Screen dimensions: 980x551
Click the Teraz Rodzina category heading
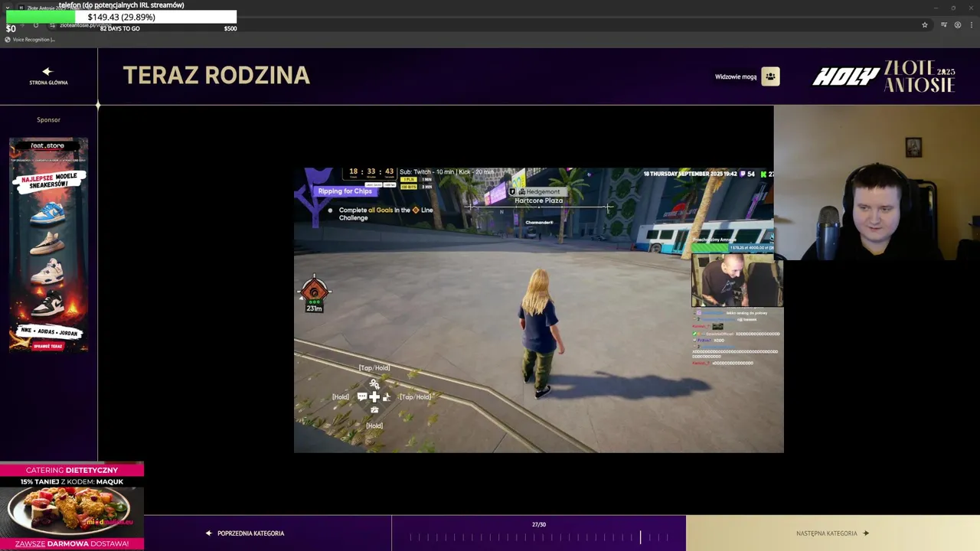tap(217, 75)
